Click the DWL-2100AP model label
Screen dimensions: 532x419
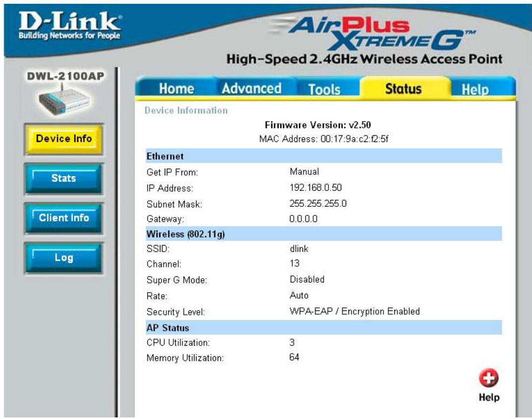click(65, 76)
